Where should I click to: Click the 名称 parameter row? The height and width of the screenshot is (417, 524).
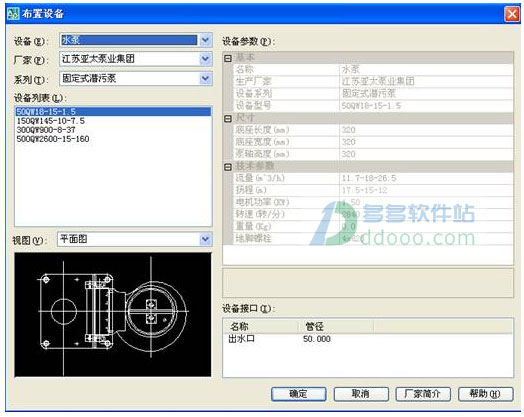(373, 70)
